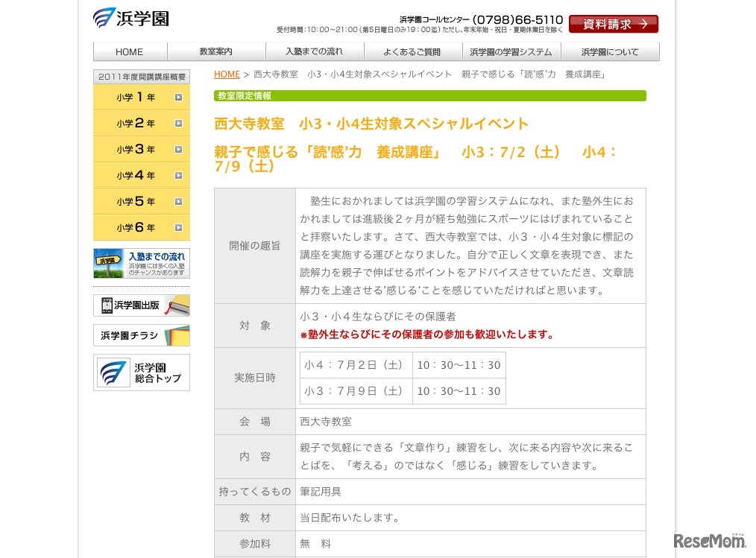Open the 浜学園の学習システム tab
This screenshot has width=756, height=558.
(x=510, y=52)
